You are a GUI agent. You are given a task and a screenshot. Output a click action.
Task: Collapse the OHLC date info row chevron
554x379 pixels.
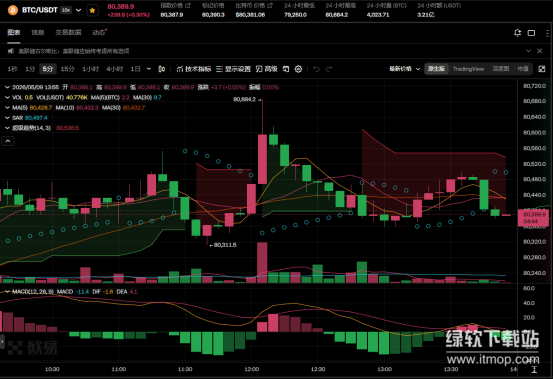pyautogui.click(x=7, y=87)
